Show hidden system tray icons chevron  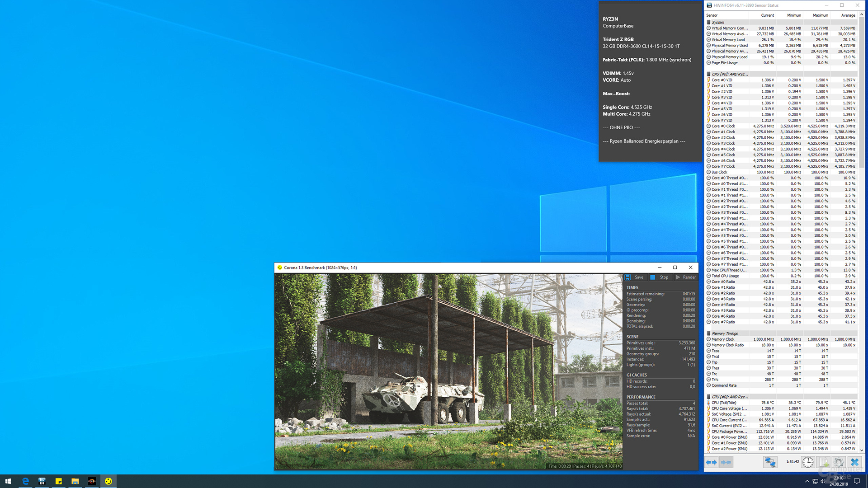[x=807, y=481]
